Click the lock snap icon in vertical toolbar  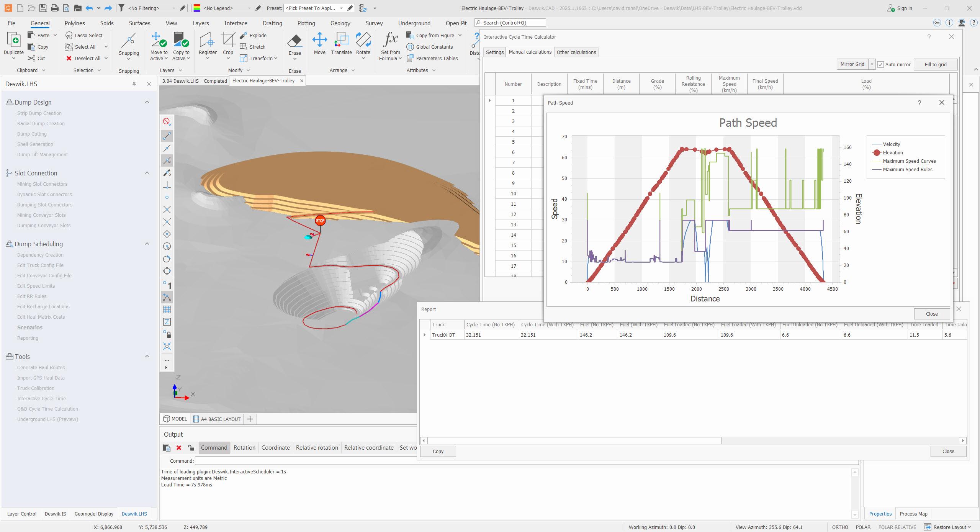click(167, 334)
